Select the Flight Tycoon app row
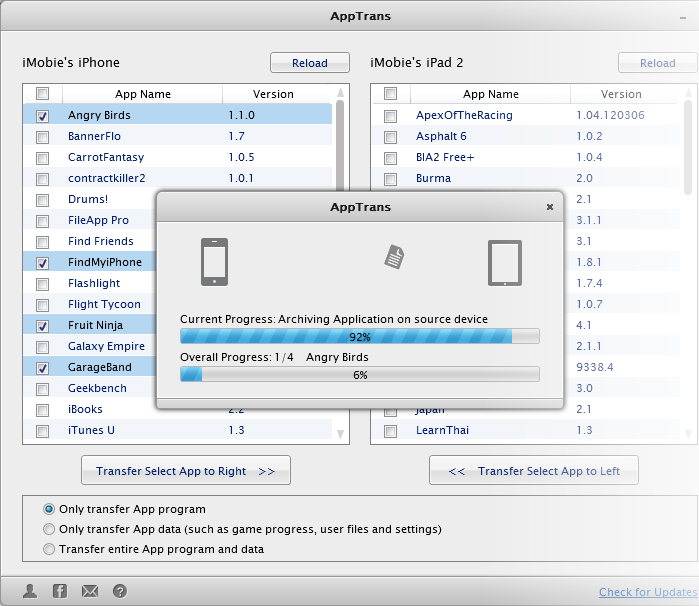Image resolution: width=699 pixels, height=606 pixels. pyautogui.click(x=89, y=304)
